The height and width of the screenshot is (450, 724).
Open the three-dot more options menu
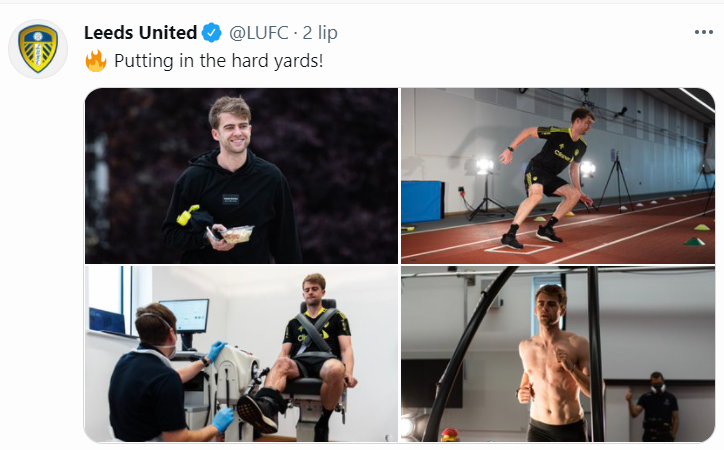coord(704,32)
